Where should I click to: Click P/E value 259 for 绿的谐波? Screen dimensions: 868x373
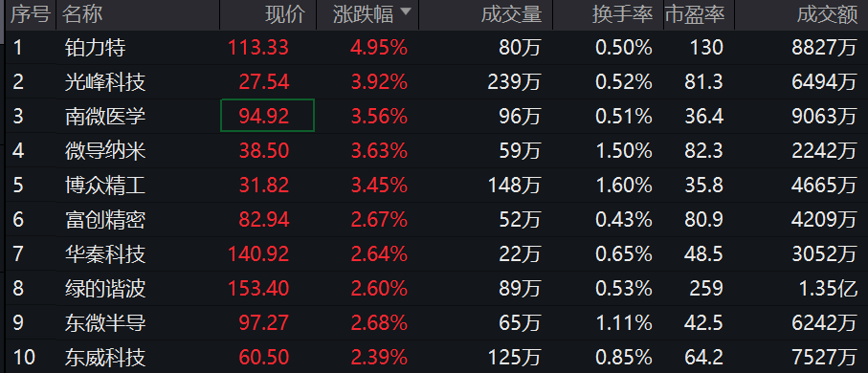706,288
